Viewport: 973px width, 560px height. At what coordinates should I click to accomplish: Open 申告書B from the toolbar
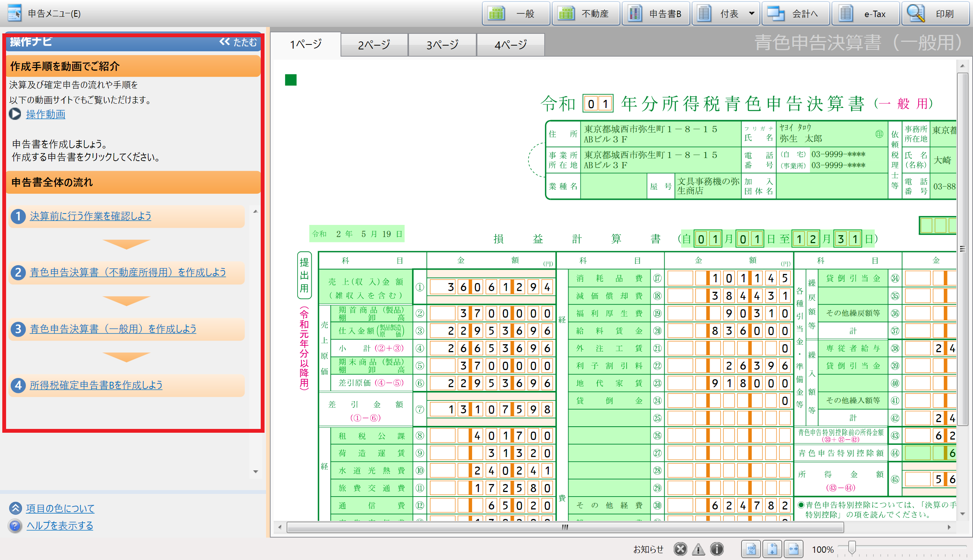pyautogui.click(x=656, y=14)
